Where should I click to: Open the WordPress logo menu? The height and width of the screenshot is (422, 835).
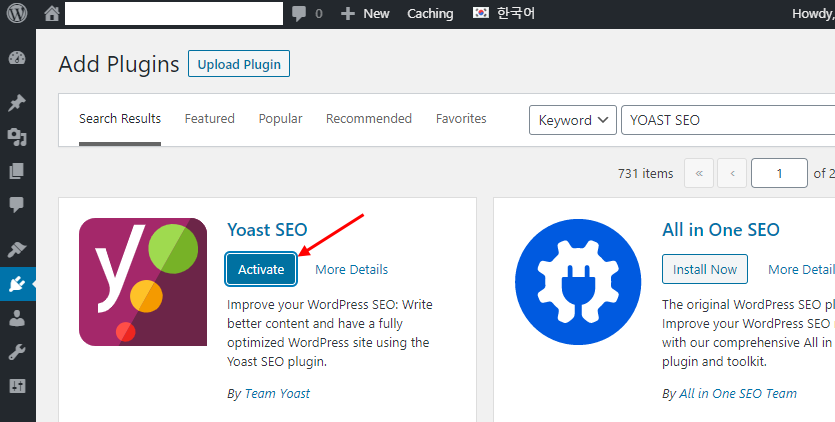[x=17, y=13]
